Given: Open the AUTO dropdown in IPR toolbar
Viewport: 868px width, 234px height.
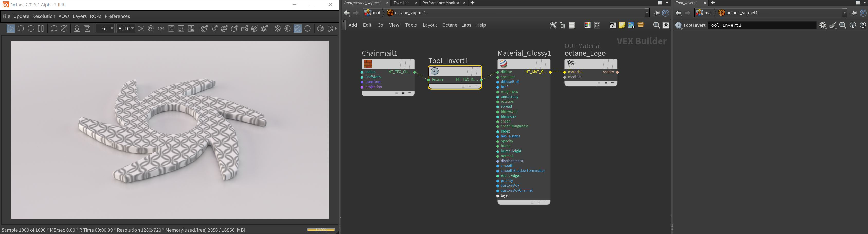Looking at the screenshot, I should (x=126, y=29).
